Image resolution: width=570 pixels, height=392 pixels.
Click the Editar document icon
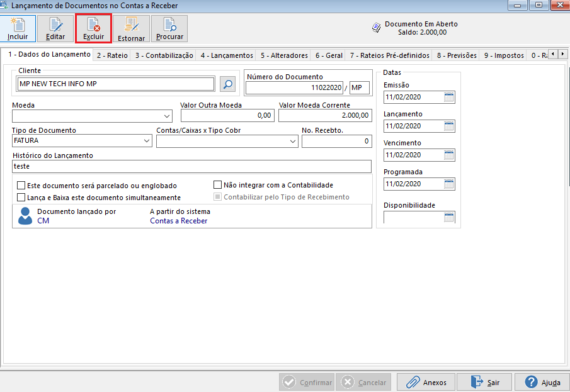(x=55, y=25)
